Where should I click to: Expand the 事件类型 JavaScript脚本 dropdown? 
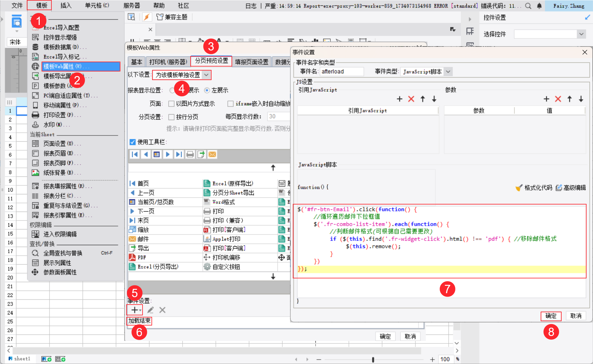tap(448, 72)
